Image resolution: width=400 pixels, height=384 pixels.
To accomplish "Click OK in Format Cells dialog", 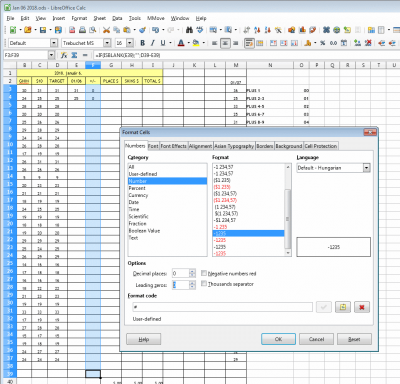I will coord(278,339).
